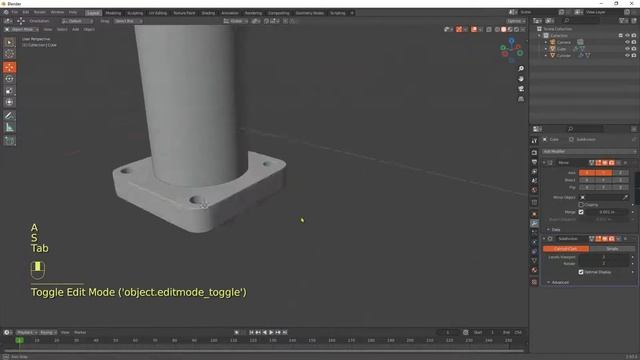Select the Scale tool
640x360 pixels.
click(9, 91)
